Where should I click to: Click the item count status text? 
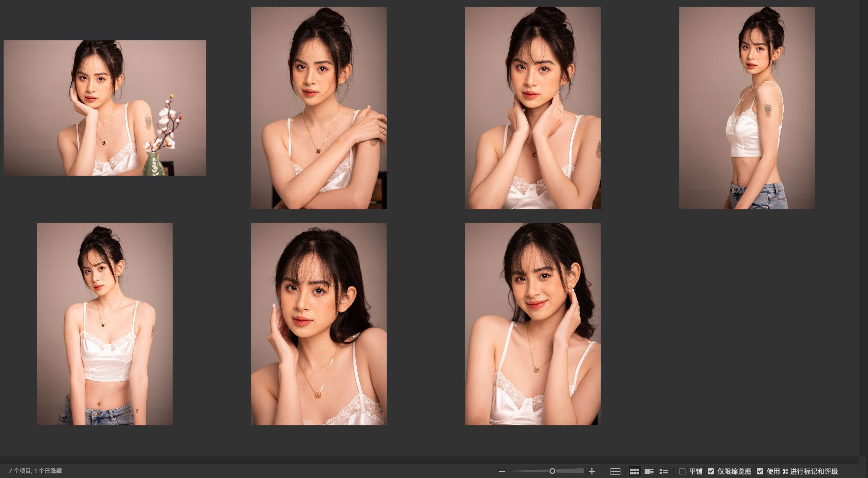point(35,471)
